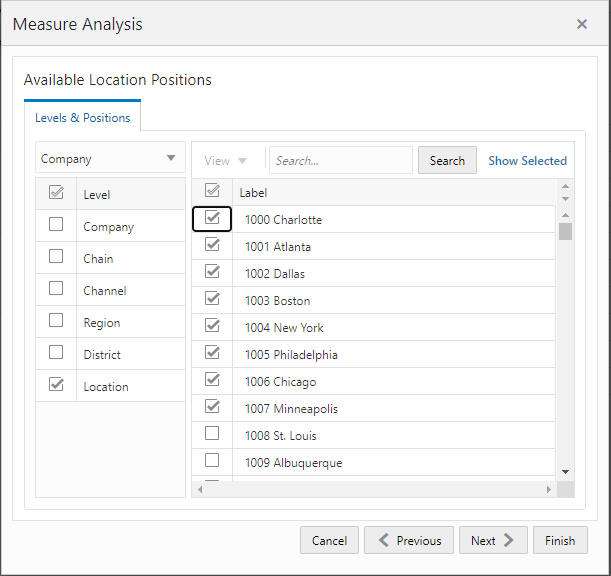Open the Company hierarchy dropdown
This screenshot has height=576, width=611.
pyautogui.click(x=110, y=158)
